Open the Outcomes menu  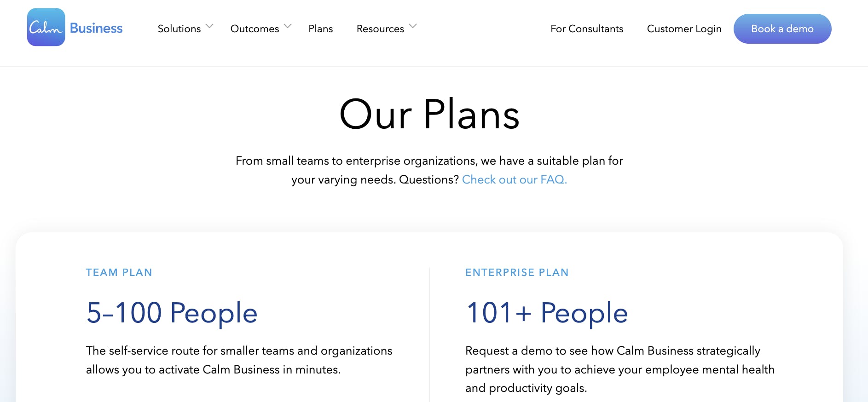pos(255,29)
